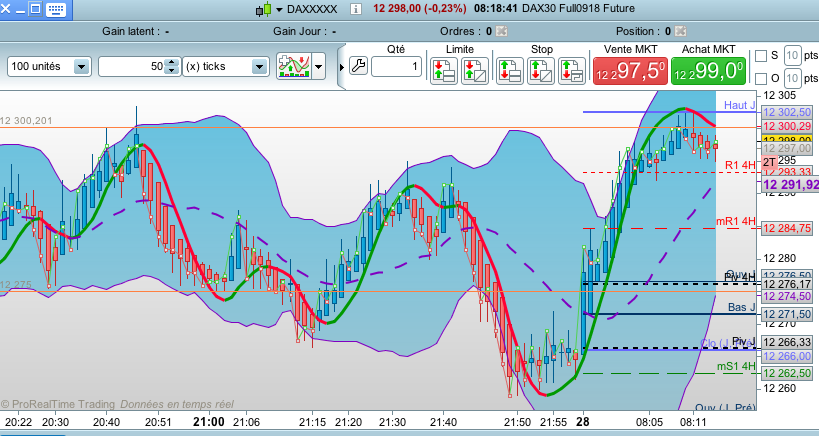This screenshot has width=819, height=436.
Task: Expand the arrow beside chart indicators icon
Action: 319,67
